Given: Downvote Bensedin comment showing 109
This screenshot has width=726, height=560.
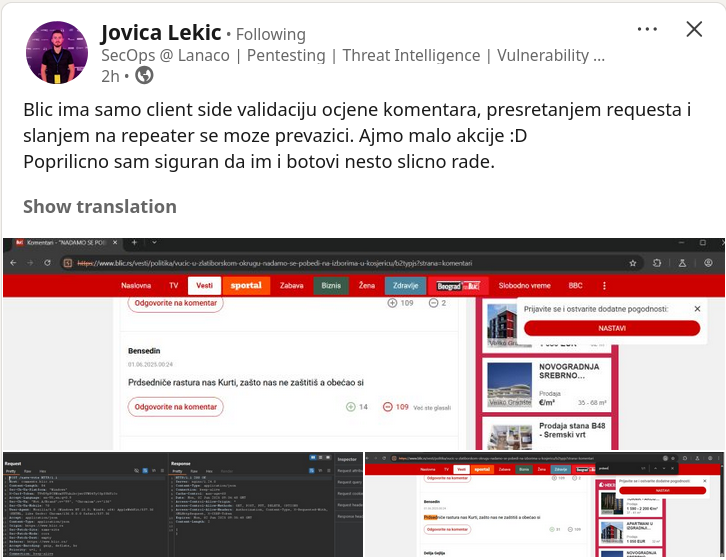Looking at the screenshot, I should click(388, 407).
